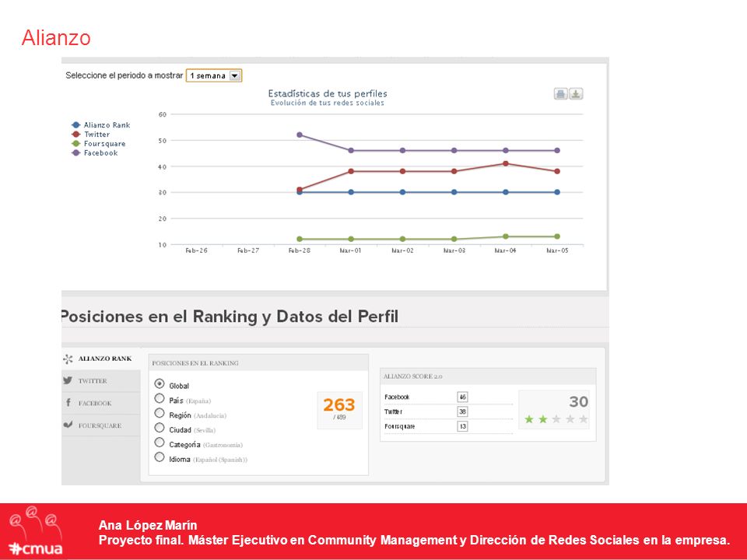747x560 pixels.
Task: Select the Alianzo Rank sidebar tab
Action: (101, 359)
